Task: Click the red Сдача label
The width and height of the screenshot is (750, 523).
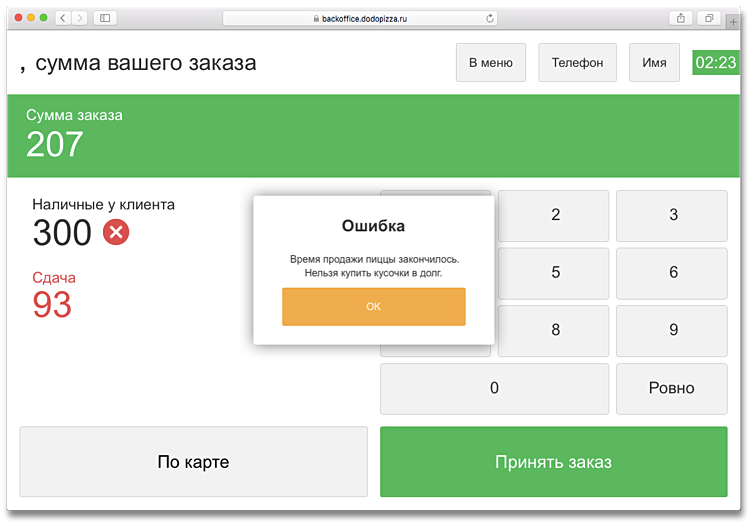Action: coord(54,278)
